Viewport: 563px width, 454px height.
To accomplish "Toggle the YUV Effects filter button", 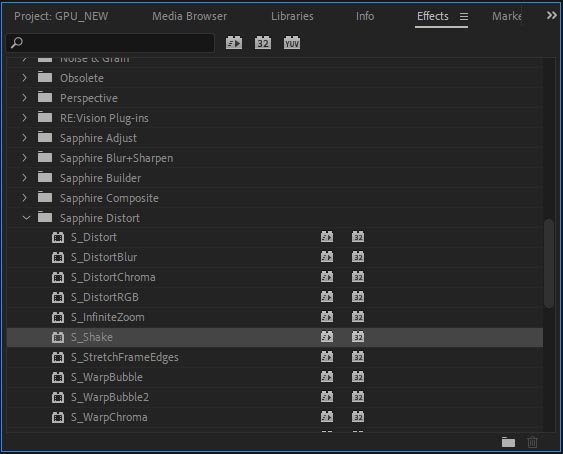I will (x=292, y=43).
